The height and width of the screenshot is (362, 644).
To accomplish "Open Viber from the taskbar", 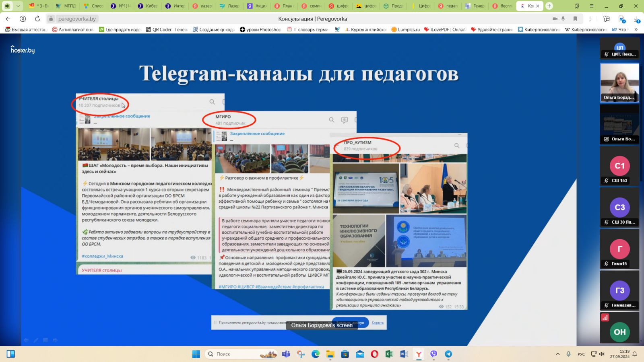I will (x=433, y=354).
